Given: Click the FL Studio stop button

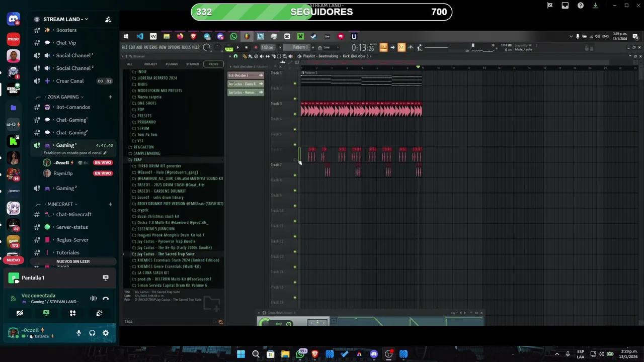Looking at the screenshot, I should click(x=247, y=47).
